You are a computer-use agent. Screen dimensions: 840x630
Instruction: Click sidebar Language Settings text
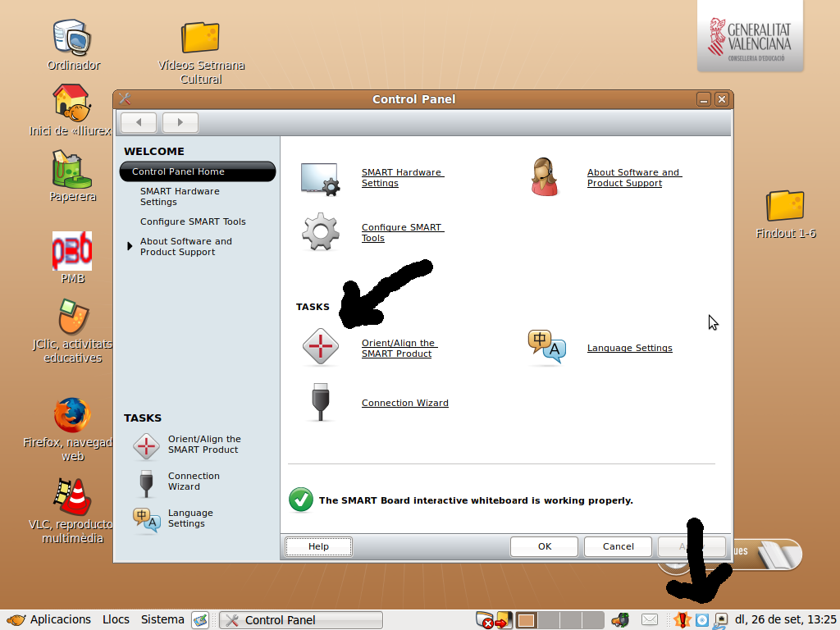pos(190,518)
